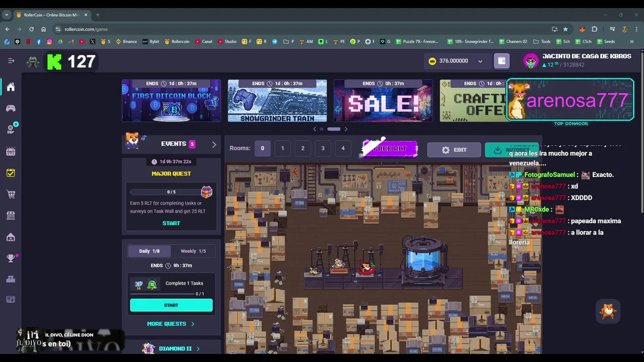Click the user avatar beside JACINTO DE CASA DE KBROS
644x362 pixels.
tap(531, 61)
